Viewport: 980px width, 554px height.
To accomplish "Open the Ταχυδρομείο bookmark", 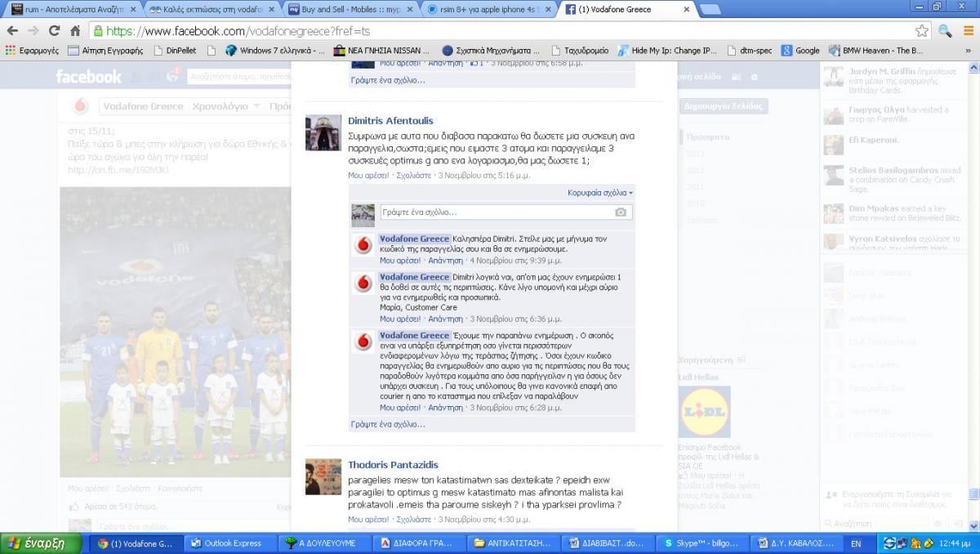I will (579, 50).
